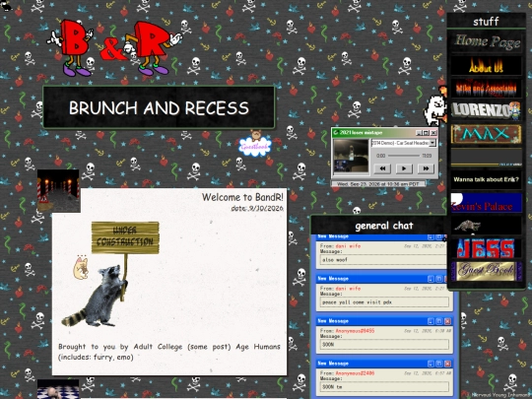The height and width of the screenshot is (399, 532).
Task: Minimize the 2021 loser mixtape window
Action: 419,133
